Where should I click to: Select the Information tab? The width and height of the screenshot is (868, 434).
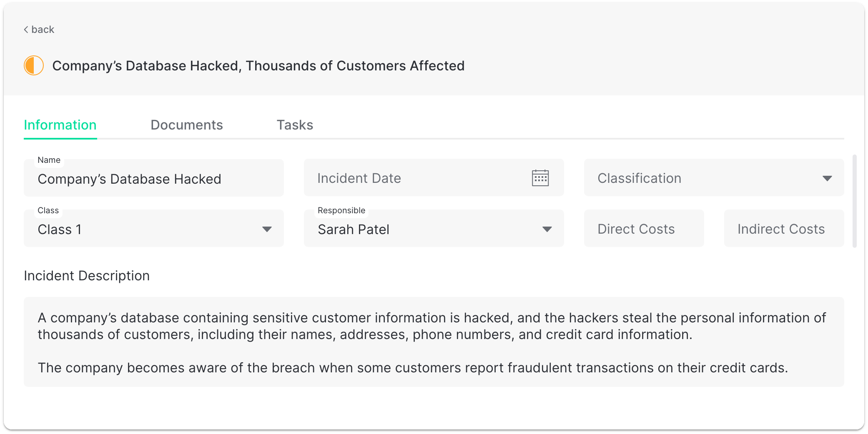60,125
